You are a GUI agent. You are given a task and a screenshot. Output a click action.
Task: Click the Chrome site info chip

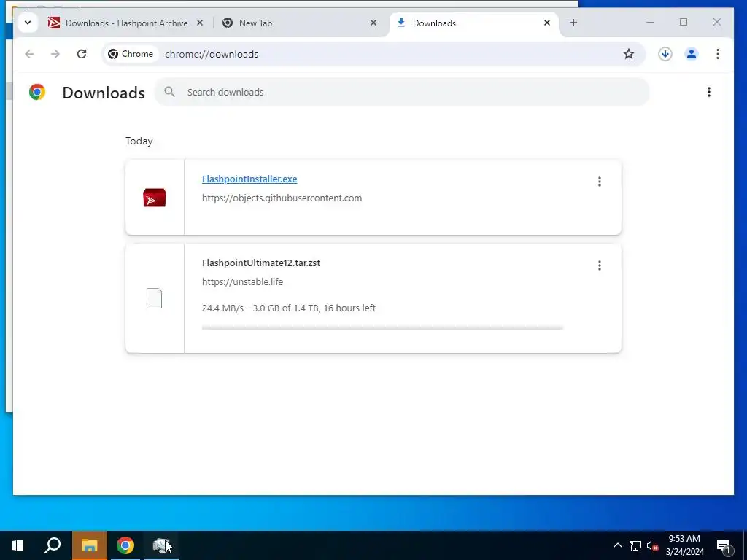coord(131,54)
